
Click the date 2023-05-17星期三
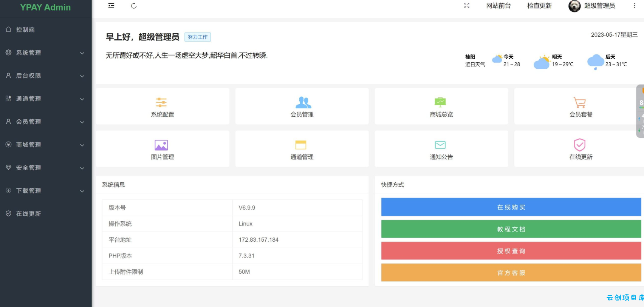[614, 35]
